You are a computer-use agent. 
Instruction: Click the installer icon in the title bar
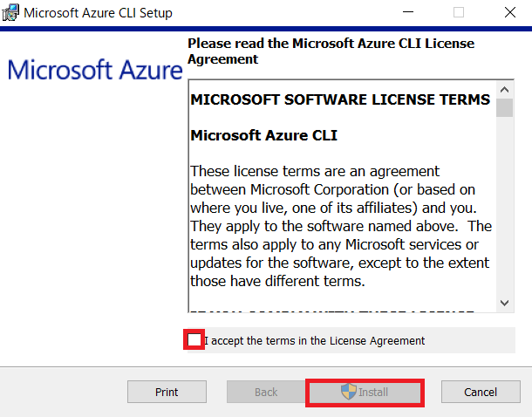coord(10,12)
